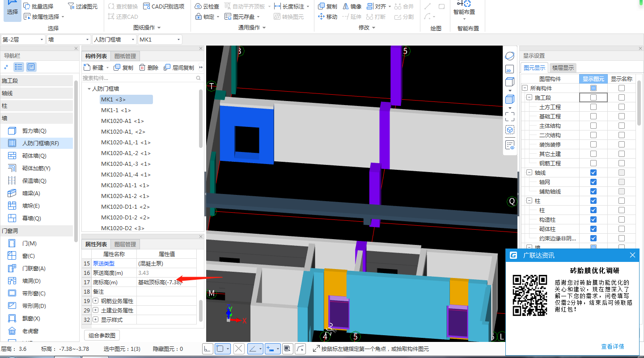Image resolution: width=644 pixels, height=358 pixels.
Task: Uncheck 辅助轴线 显示图元 checkbox
Action: tap(593, 191)
